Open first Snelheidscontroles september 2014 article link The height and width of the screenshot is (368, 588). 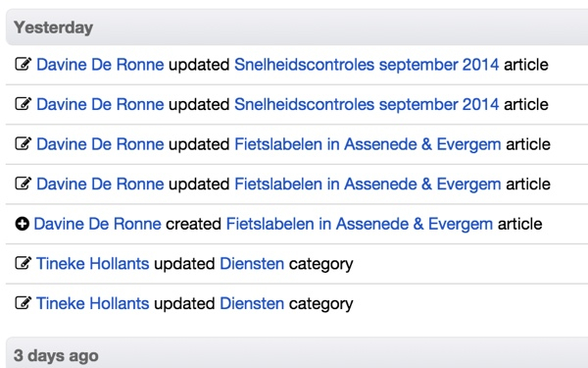coord(367,65)
